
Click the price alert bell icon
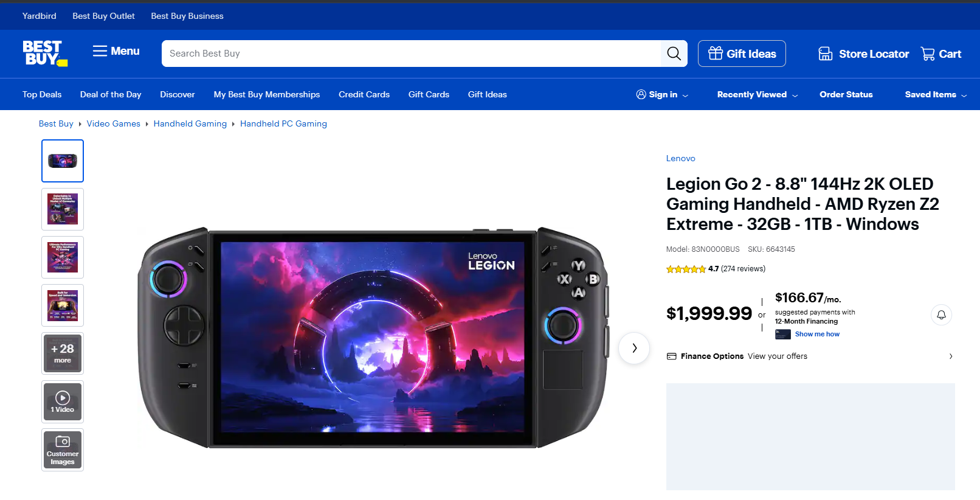941,314
